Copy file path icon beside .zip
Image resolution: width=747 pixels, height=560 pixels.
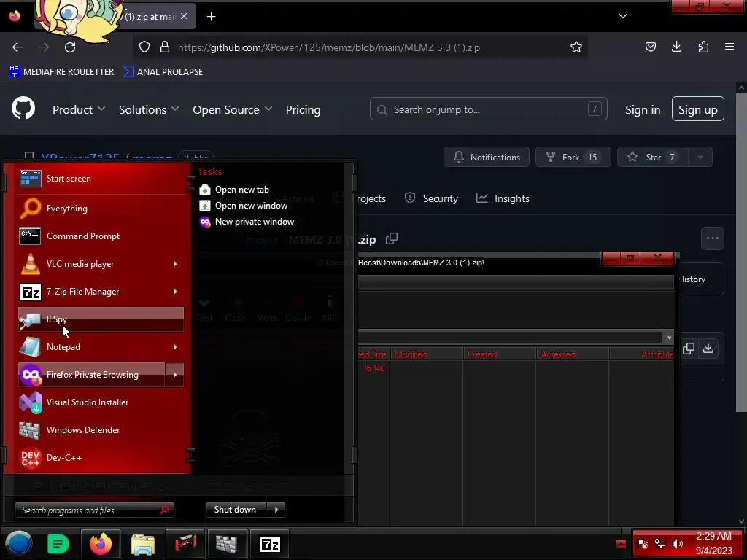392,238
